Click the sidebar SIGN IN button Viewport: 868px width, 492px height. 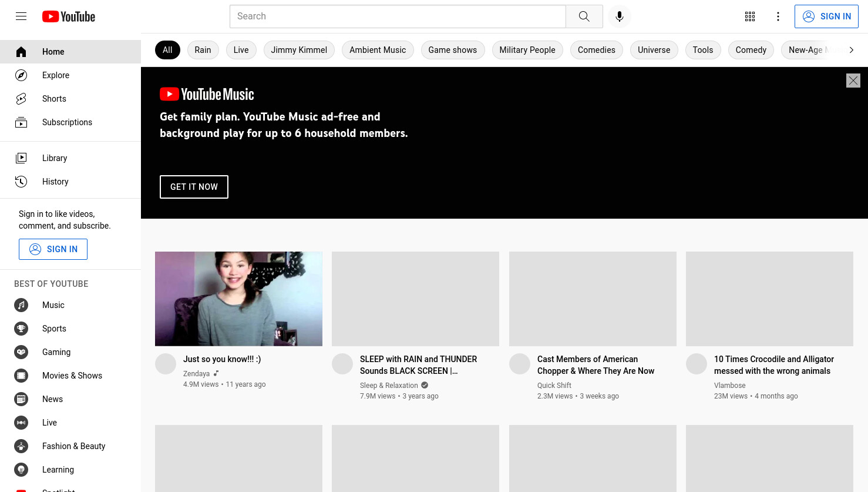click(x=53, y=249)
